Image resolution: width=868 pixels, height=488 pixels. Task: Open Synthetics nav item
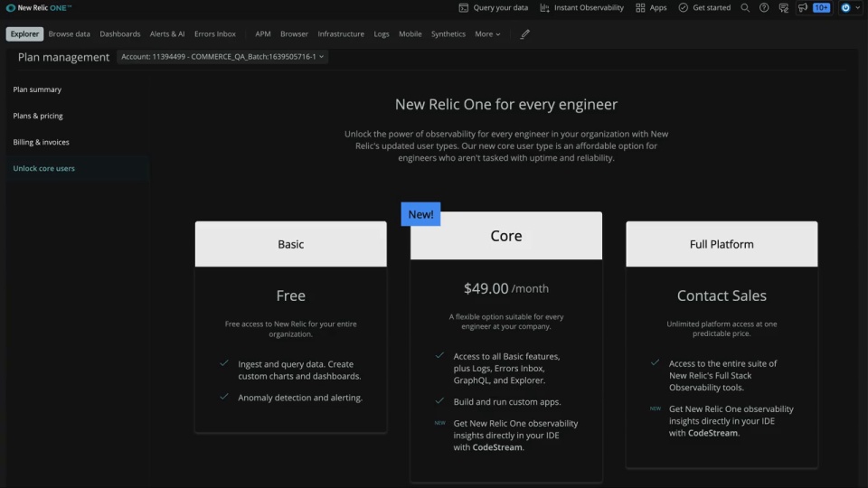448,33
